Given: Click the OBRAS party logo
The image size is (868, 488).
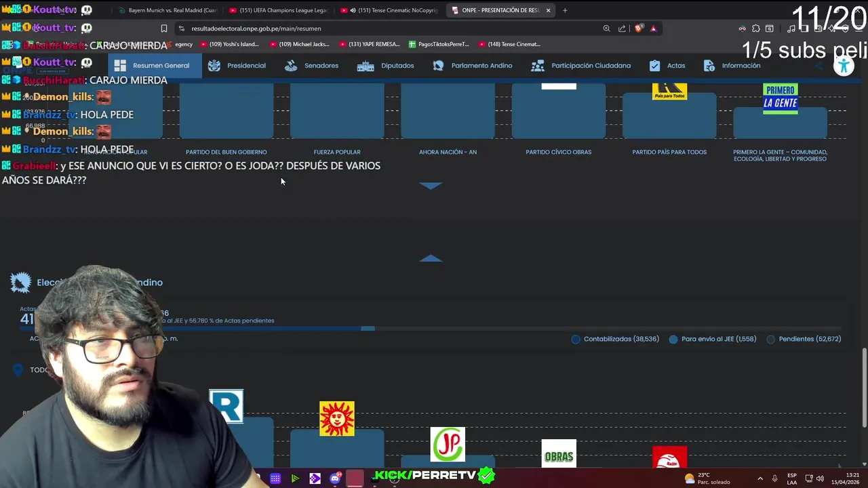Looking at the screenshot, I should (x=559, y=453).
